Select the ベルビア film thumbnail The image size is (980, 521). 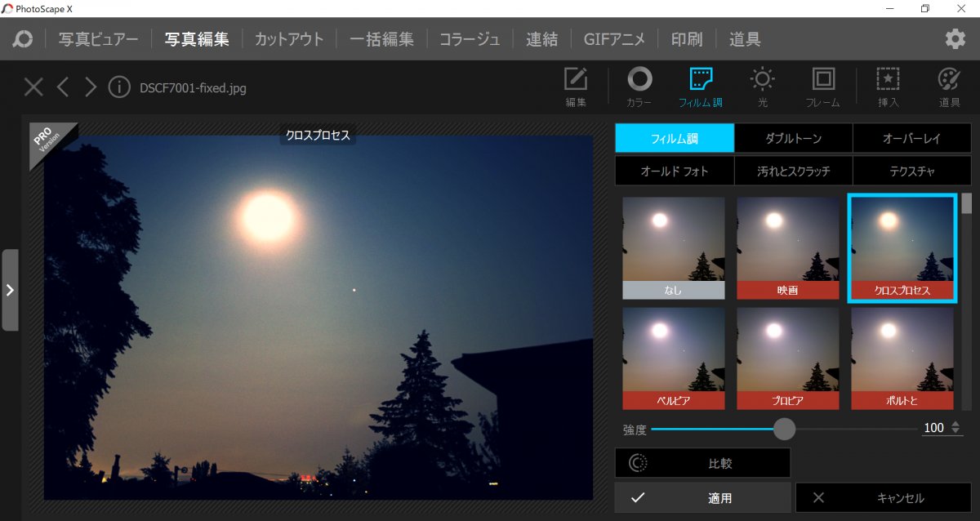click(673, 358)
